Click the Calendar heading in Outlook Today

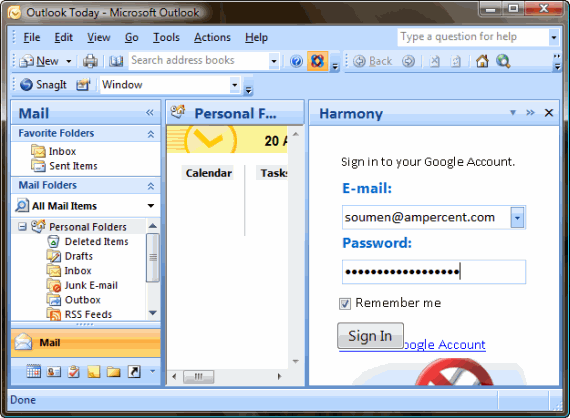(209, 173)
